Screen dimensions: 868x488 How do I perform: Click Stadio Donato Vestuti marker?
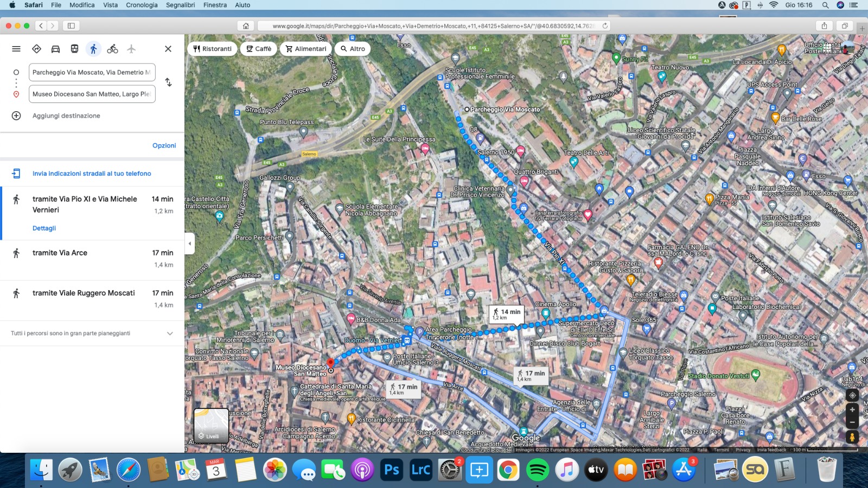[x=756, y=375]
